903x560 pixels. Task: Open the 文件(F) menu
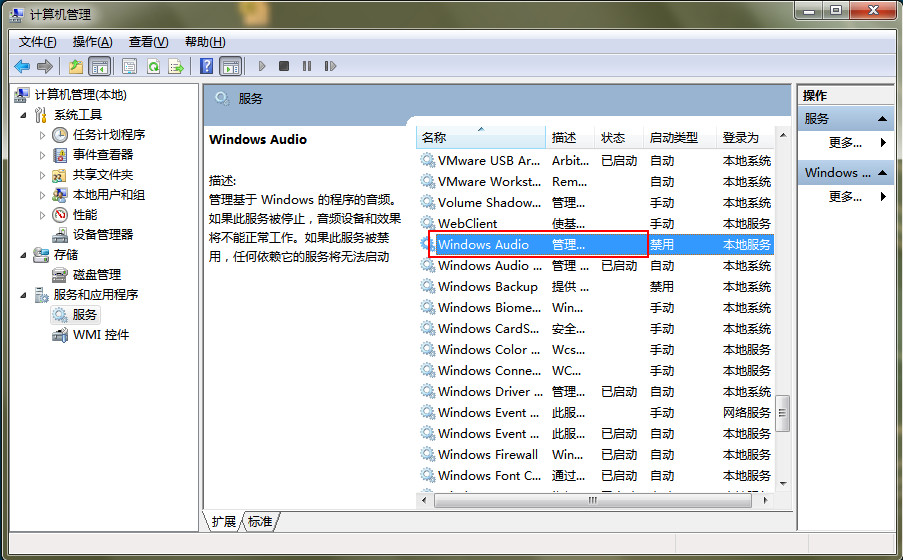37,42
